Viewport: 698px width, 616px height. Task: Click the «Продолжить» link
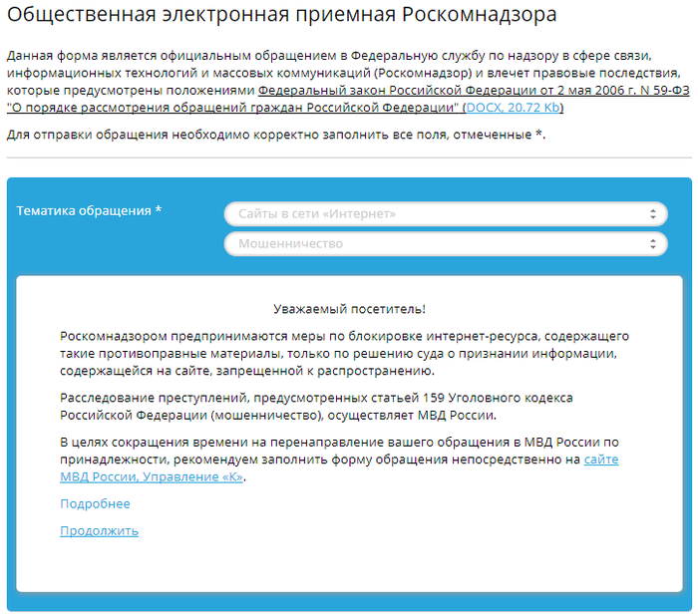click(99, 531)
